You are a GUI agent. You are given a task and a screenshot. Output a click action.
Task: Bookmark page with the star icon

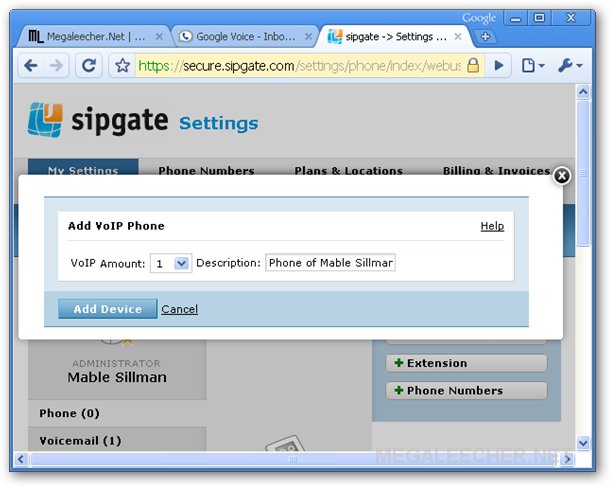click(122, 66)
